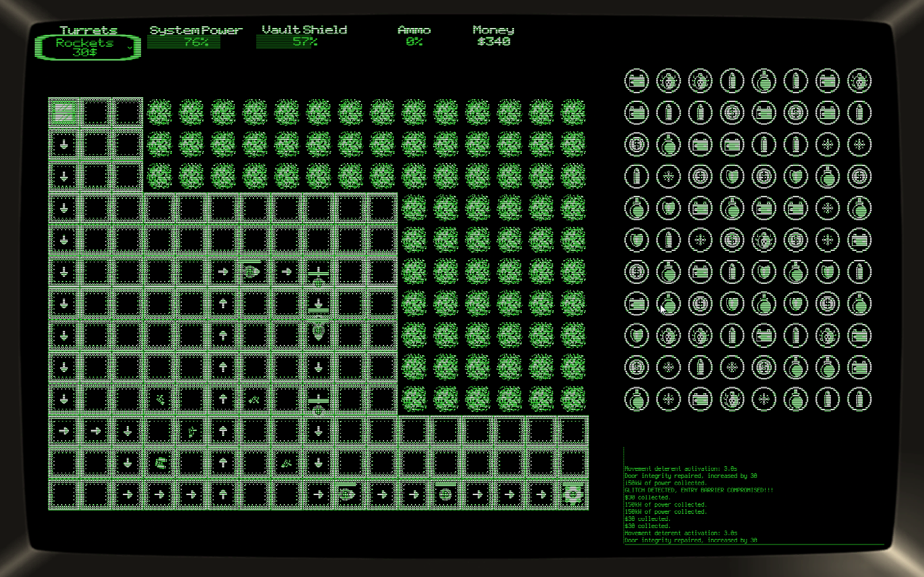Viewport: 924px width, 577px height.
Task: Select the highlighted entry tile at grid's top-left corner
Action: (64, 113)
